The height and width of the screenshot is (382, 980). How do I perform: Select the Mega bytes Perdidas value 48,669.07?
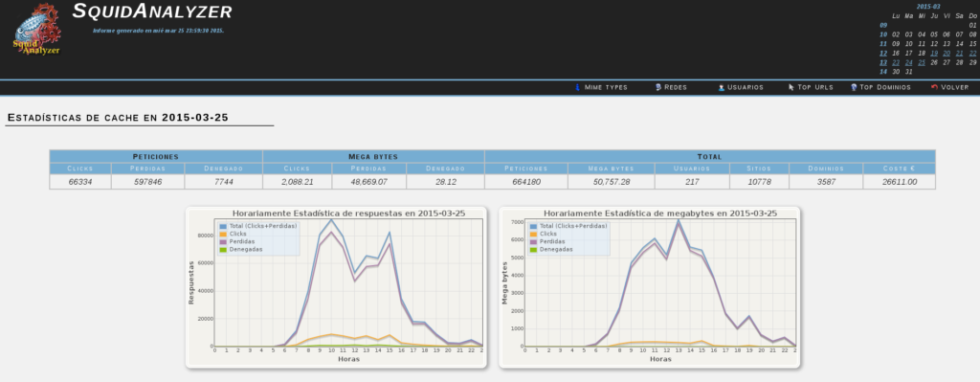pos(369,182)
